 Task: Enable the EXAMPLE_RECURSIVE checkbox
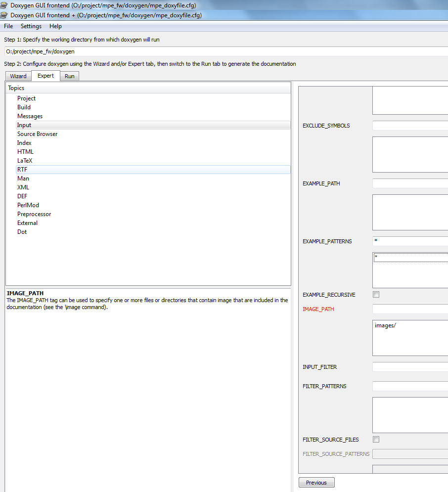376,295
